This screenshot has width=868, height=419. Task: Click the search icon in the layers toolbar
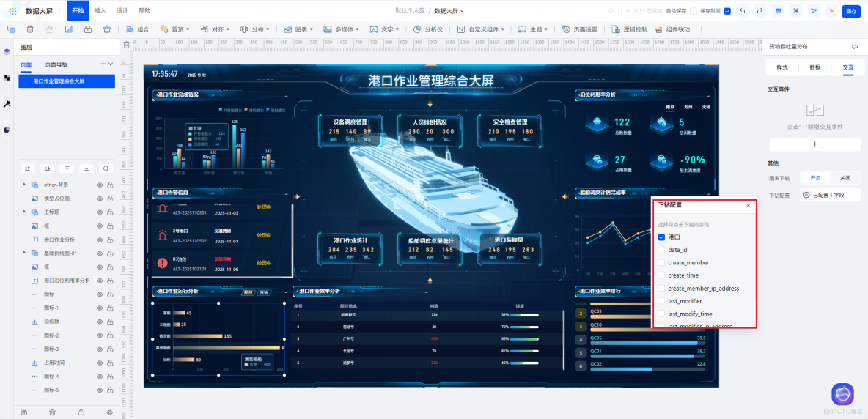(105, 168)
